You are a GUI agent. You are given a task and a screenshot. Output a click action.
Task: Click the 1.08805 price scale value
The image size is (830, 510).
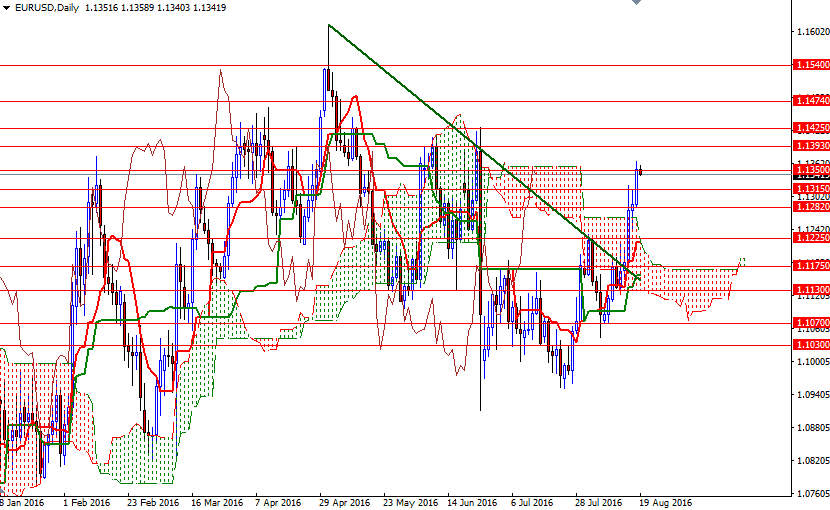813,427
